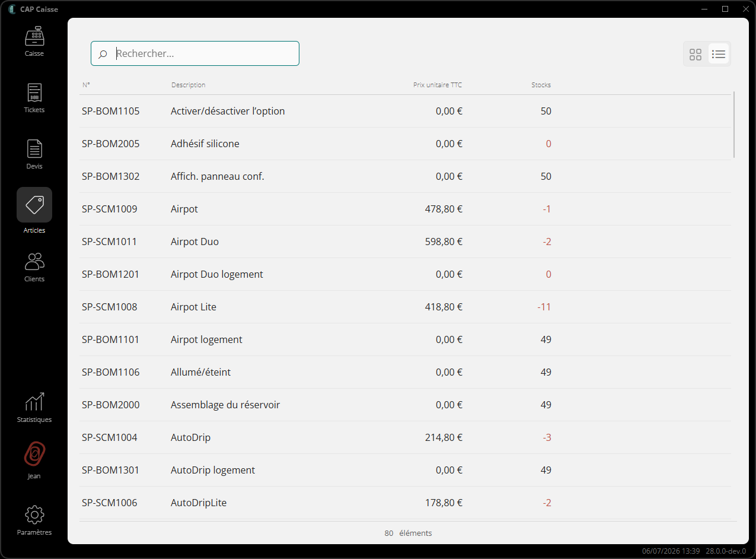Open the Paramètres settings gear

click(34, 520)
